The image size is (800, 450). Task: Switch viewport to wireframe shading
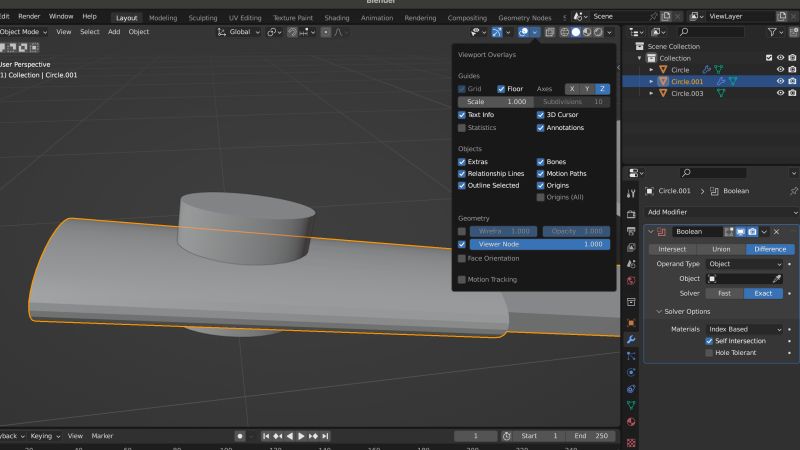(565, 32)
